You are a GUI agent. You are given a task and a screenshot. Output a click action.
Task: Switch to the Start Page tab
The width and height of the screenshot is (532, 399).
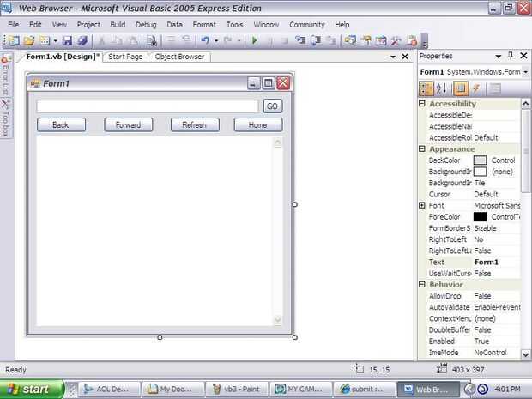point(125,57)
